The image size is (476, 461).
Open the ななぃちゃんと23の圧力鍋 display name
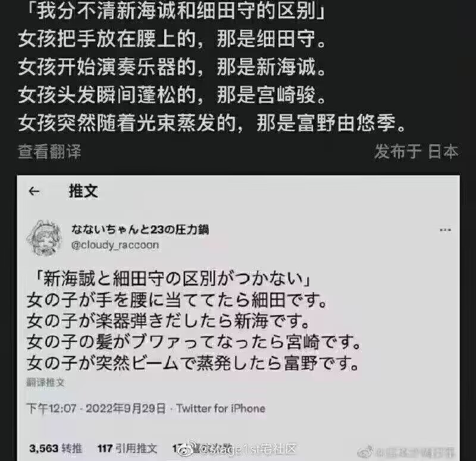[x=140, y=229]
